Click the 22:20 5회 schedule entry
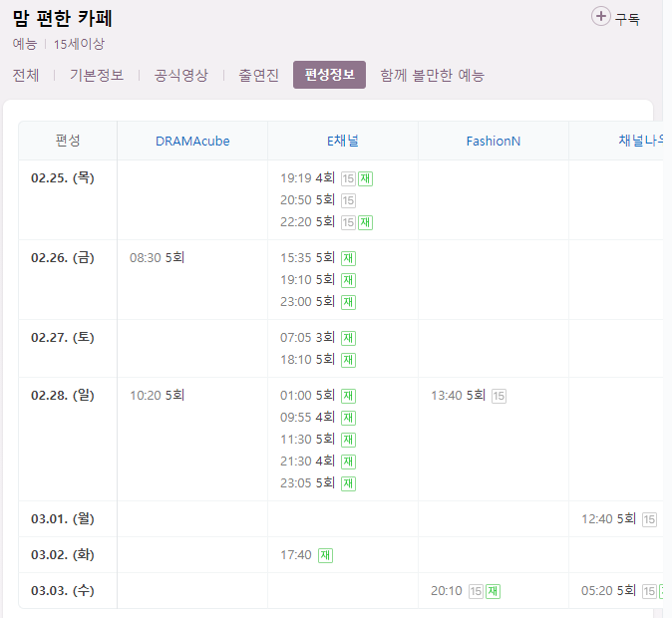This screenshot has height=618, width=672. [307, 222]
